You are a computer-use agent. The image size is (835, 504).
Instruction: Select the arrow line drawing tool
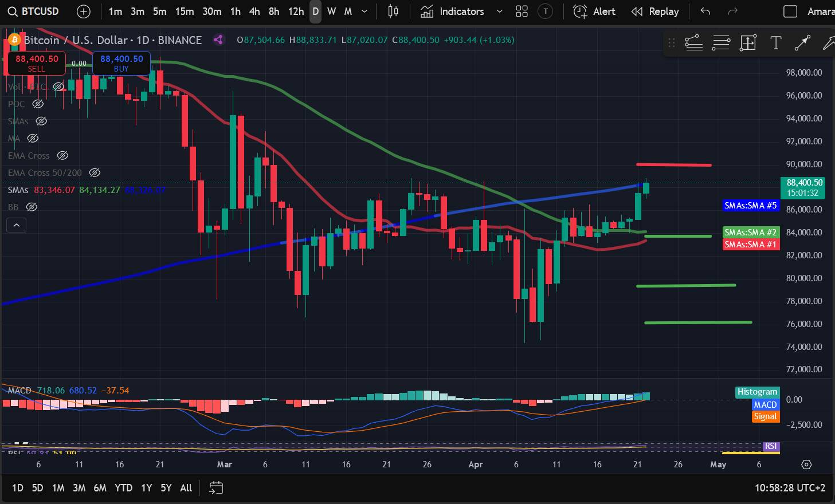(x=803, y=43)
